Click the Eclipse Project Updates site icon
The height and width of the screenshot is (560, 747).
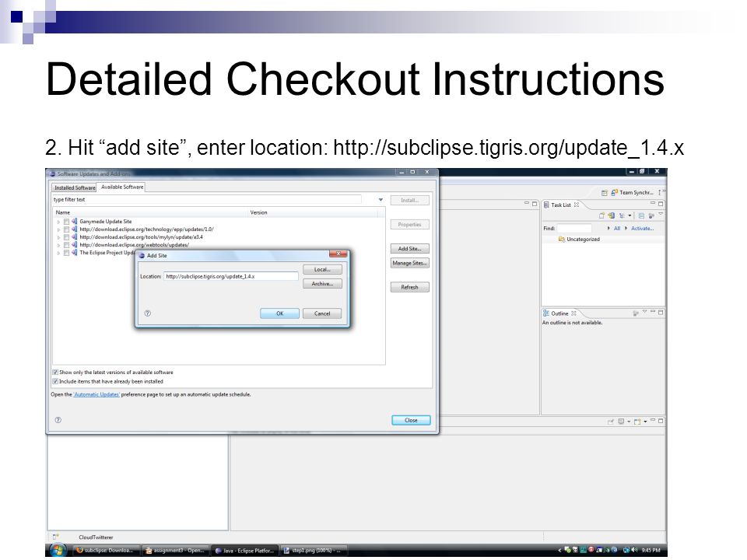[x=75, y=252]
